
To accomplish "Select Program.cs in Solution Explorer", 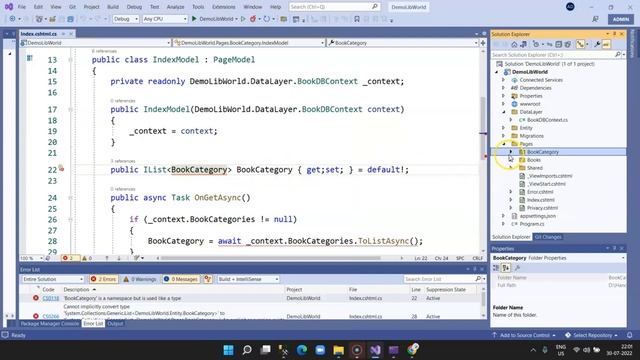I will [x=531, y=224].
